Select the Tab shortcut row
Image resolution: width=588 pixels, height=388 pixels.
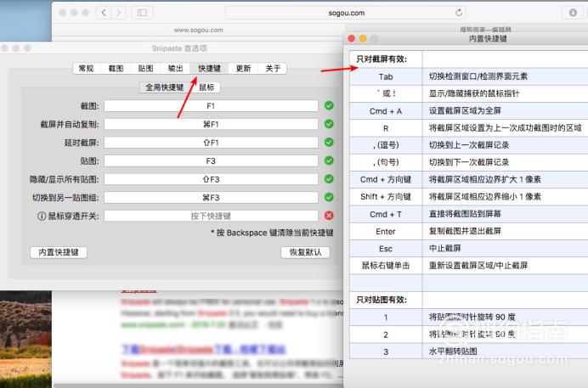468,76
